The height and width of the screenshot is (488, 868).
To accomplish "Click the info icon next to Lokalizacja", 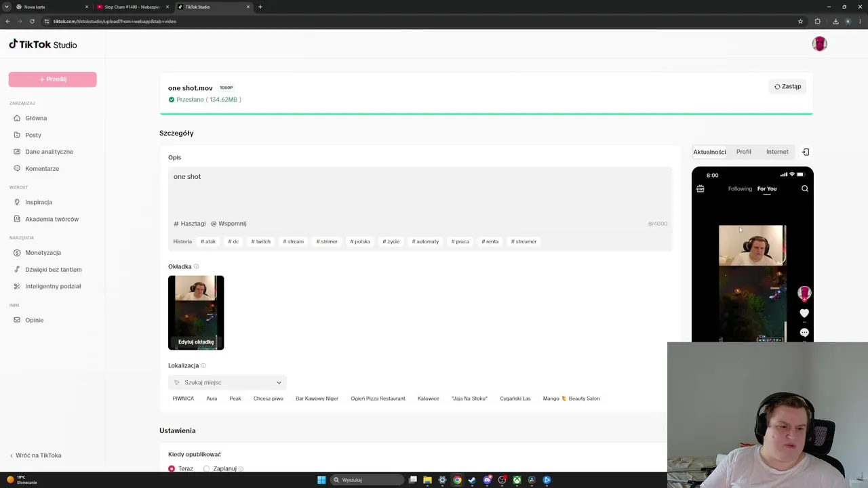I will tap(203, 366).
